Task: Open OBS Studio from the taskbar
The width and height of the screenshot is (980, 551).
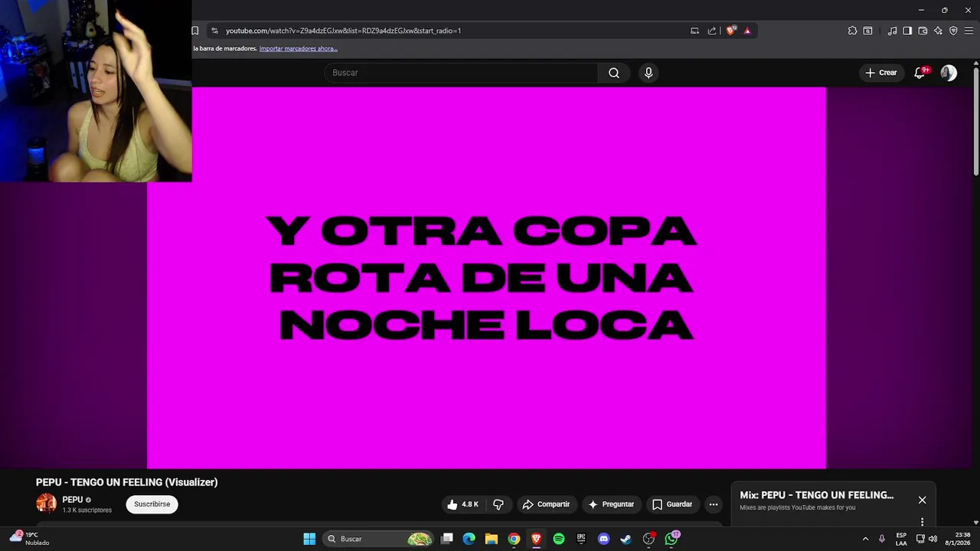Action: coord(648,539)
